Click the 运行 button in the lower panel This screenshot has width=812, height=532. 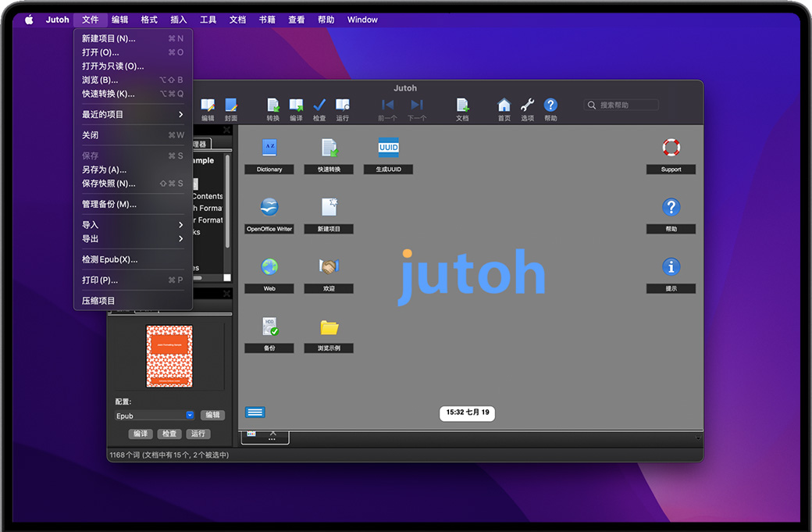[198, 434]
